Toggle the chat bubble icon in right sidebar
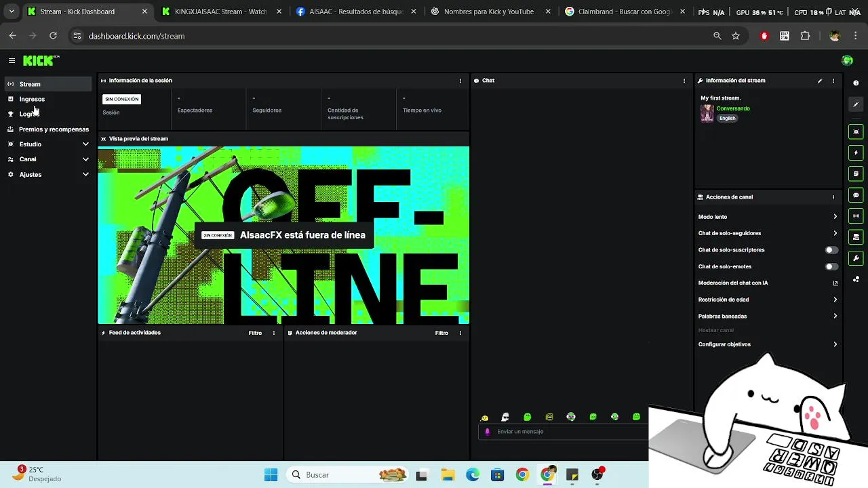Screen dimensions: 868x488 pyautogui.click(x=856, y=195)
